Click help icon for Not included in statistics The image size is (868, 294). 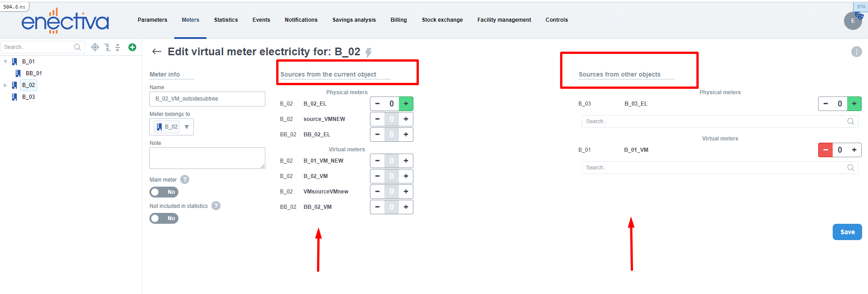coord(216,206)
